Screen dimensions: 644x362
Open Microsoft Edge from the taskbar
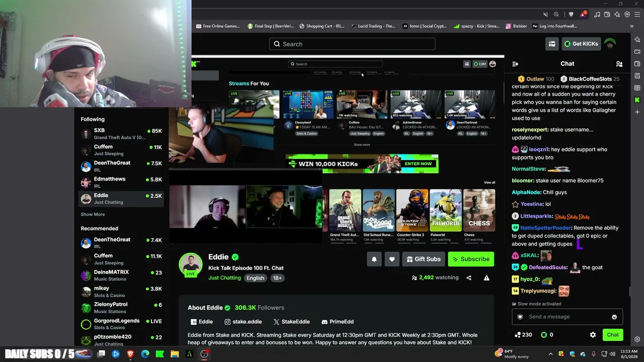point(145,354)
